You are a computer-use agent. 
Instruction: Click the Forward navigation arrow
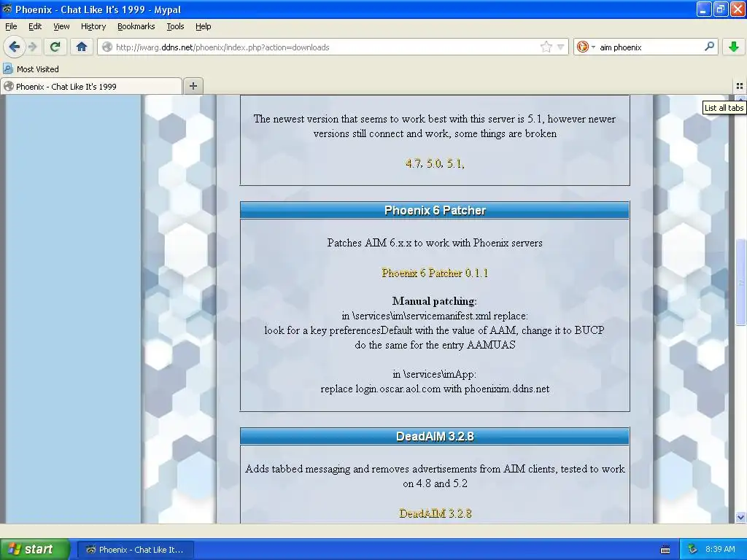point(32,47)
